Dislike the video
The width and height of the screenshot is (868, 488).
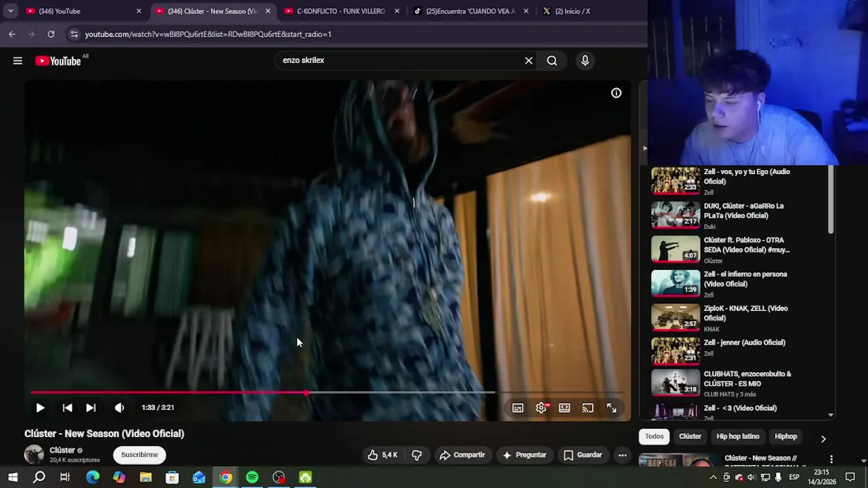click(417, 455)
